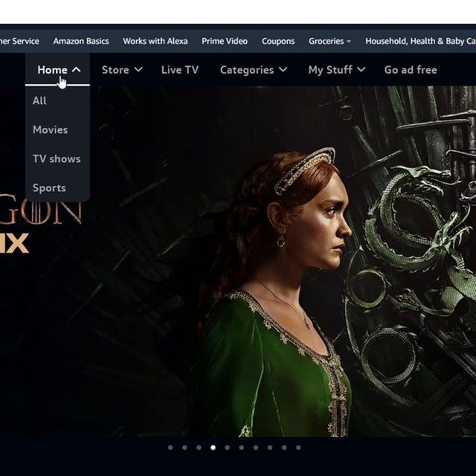Select All in the Home menu
This screenshot has width=476, height=476.
tap(39, 100)
